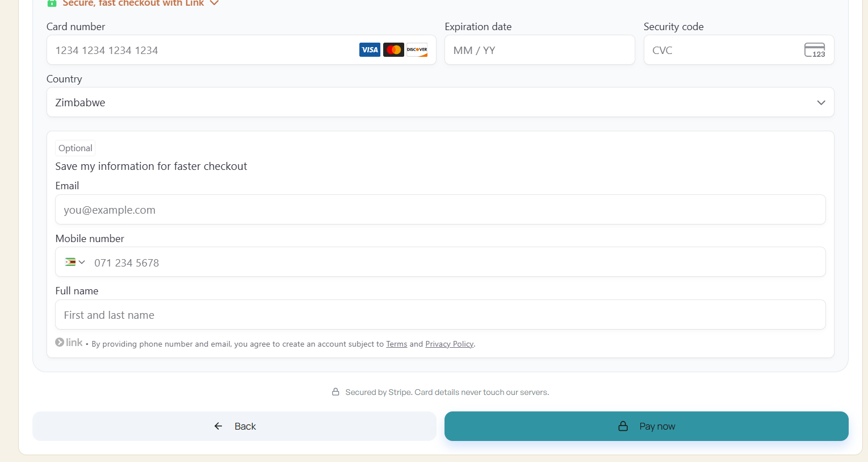The height and width of the screenshot is (462, 868).
Task: Focus the Full name input field
Action: point(440,315)
